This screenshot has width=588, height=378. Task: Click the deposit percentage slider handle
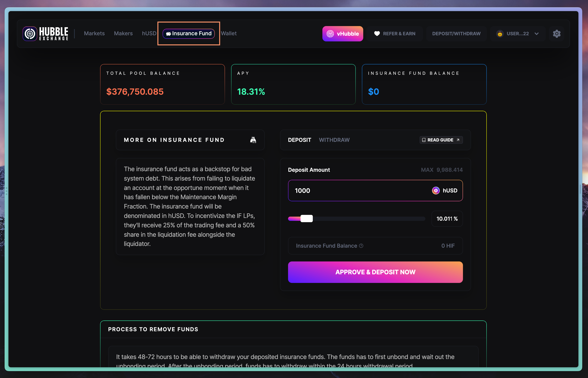coord(306,219)
